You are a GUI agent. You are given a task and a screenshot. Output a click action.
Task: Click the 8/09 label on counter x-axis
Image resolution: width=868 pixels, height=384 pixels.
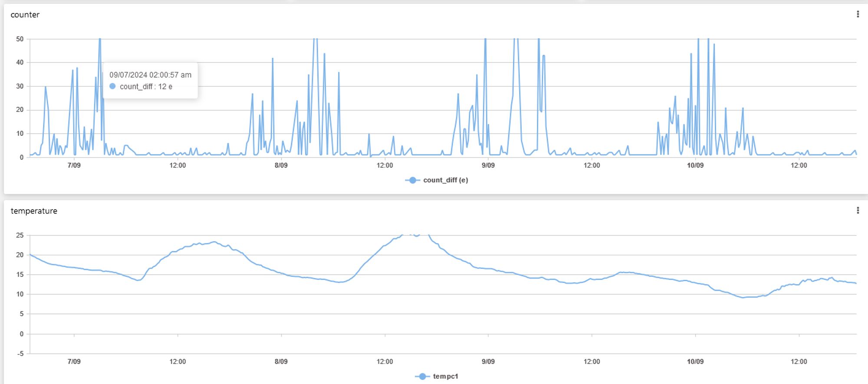281,165
